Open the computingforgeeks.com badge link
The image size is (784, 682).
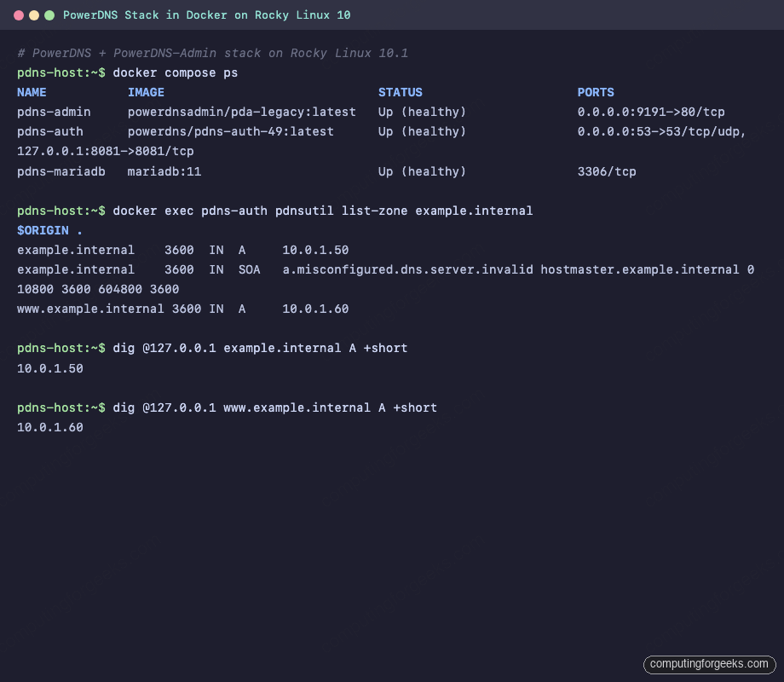(x=709, y=664)
